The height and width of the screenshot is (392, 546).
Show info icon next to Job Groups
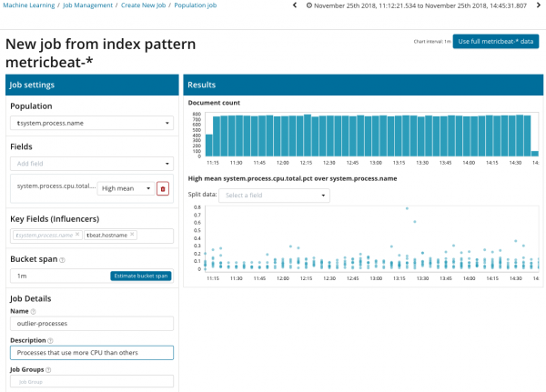point(47,369)
